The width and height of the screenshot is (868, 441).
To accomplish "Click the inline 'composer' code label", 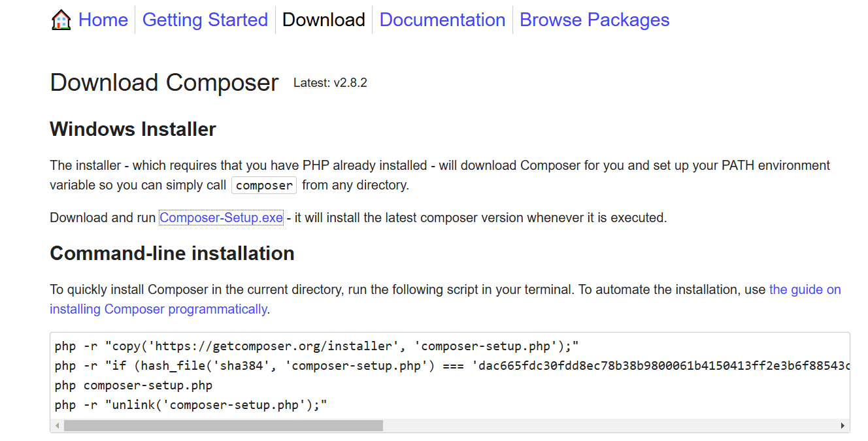I will click(x=264, y=185).
